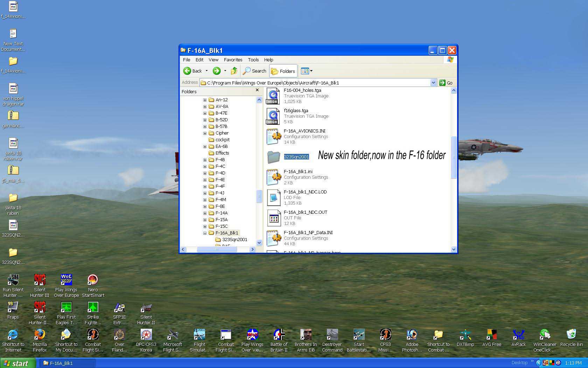Select the AvRack desktop icon

coord(518,338)
